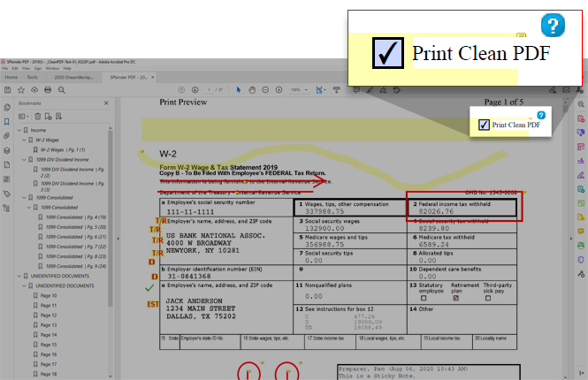Go to next page with down arrow
Image resolution: width=588 pixels, height=380 pixels.
click(195, 90)
